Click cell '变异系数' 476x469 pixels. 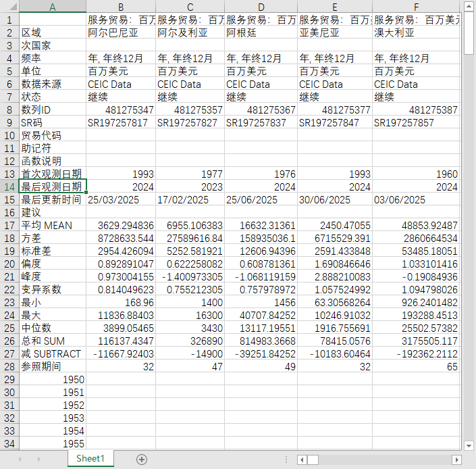click(x=53, y=289)
